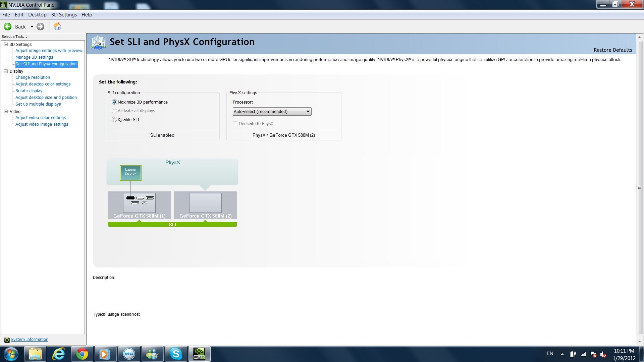644x362 pixels.
Task: Open Windows Explorer from taskbar
Action: click(35, 354)
